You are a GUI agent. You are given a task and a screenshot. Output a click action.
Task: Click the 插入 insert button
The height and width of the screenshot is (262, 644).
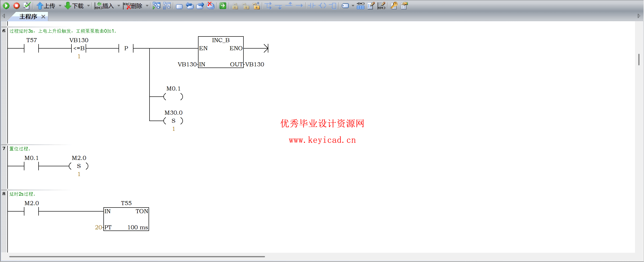[105, 5]
